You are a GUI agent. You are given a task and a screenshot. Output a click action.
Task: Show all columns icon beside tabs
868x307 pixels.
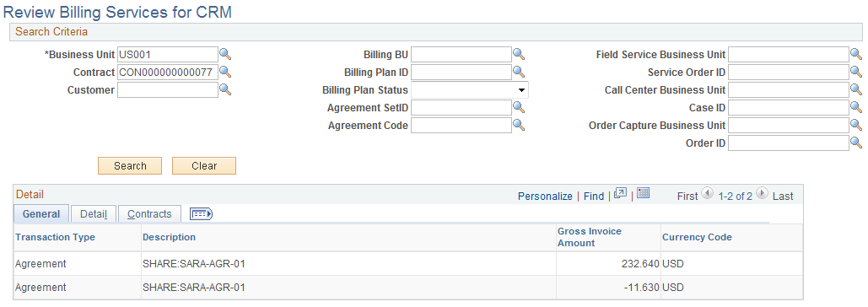click(x=201, y=214)
